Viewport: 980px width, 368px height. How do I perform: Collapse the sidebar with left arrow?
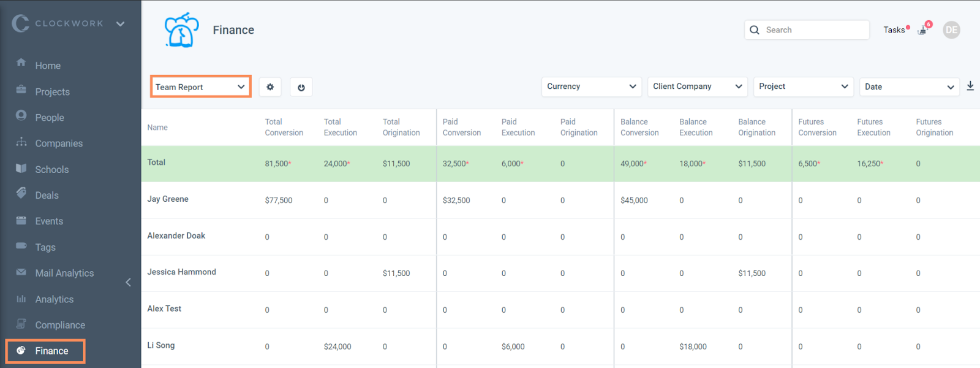pos(128,282)
